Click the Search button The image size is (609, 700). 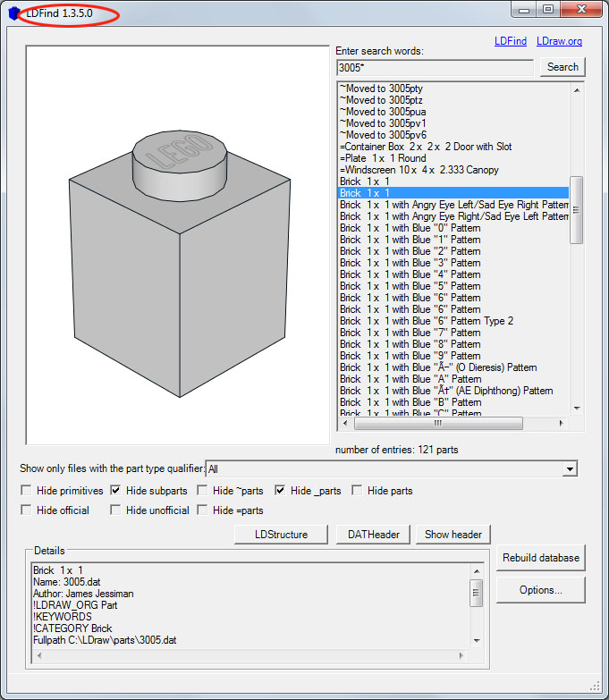tap(562, 67)
